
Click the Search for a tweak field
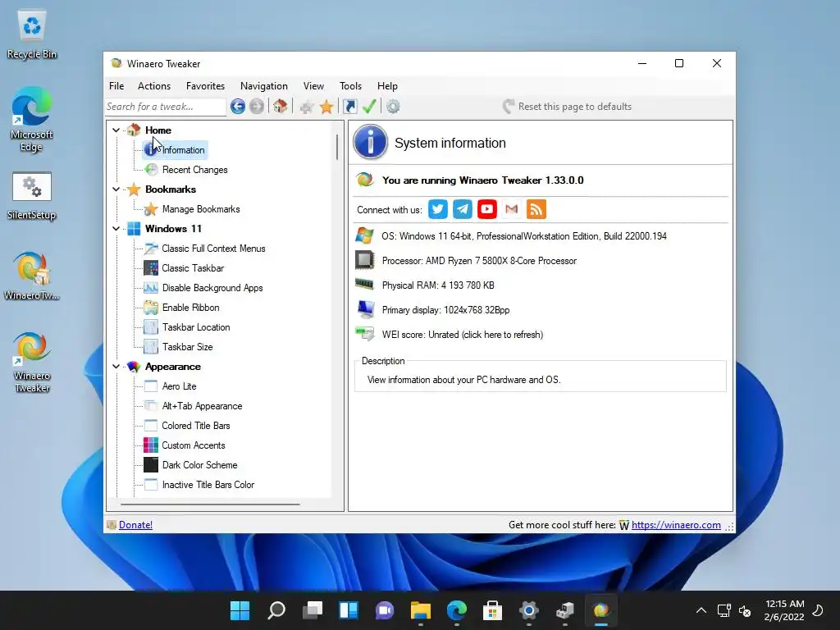[166, 107]
